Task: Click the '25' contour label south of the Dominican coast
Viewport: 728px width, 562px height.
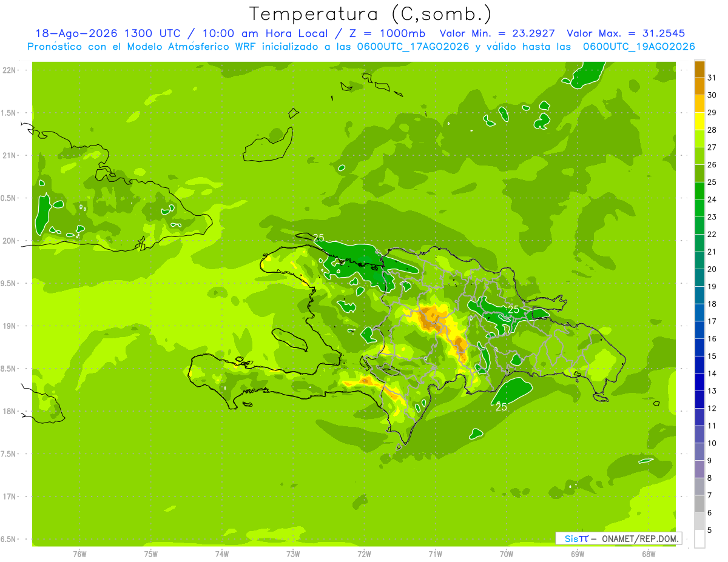Action: (501, 407)
